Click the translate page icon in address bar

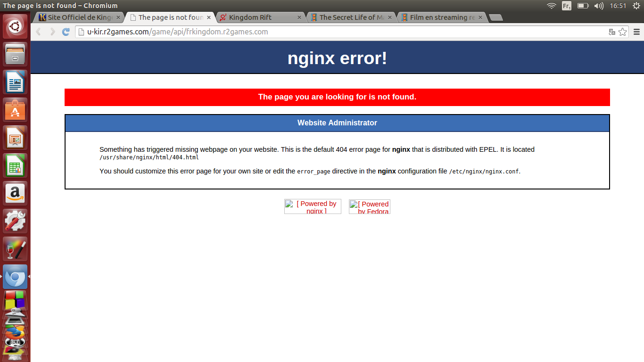point(612,32)
